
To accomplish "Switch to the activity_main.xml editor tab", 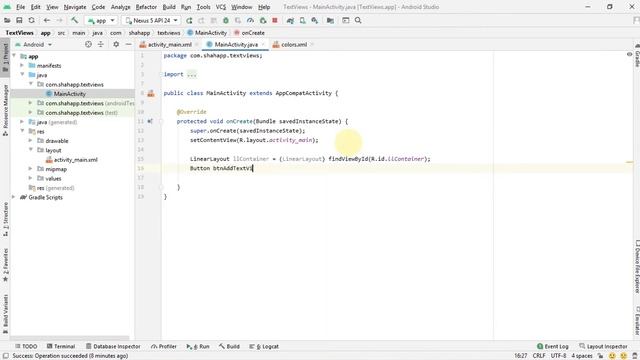I will pos(169,44).
